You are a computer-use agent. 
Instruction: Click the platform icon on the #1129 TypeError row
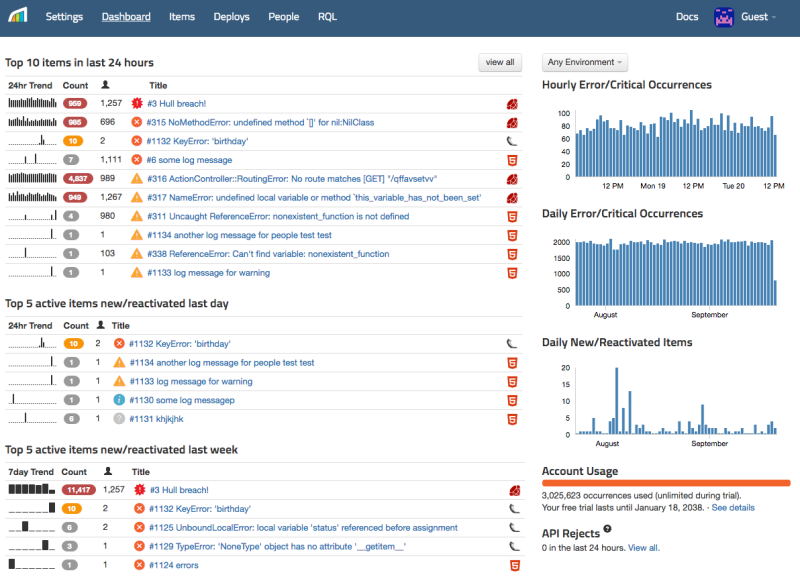pyautogui.click(x=511, y=546)
